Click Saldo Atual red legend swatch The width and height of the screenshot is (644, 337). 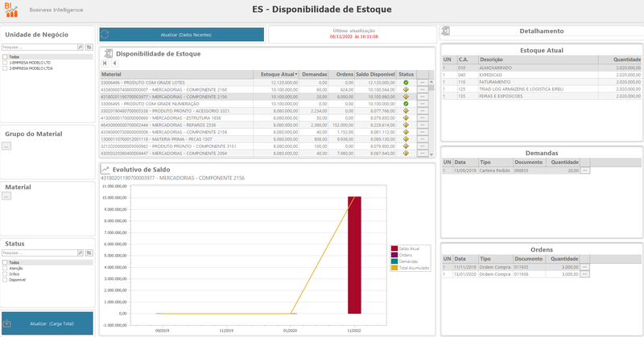tap(394, 249)
